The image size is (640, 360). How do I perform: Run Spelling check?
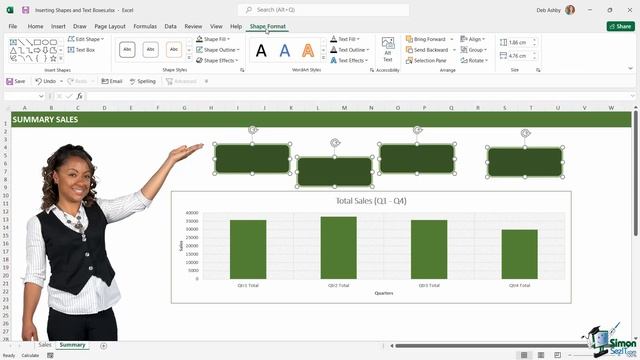(x=143, y=81)
